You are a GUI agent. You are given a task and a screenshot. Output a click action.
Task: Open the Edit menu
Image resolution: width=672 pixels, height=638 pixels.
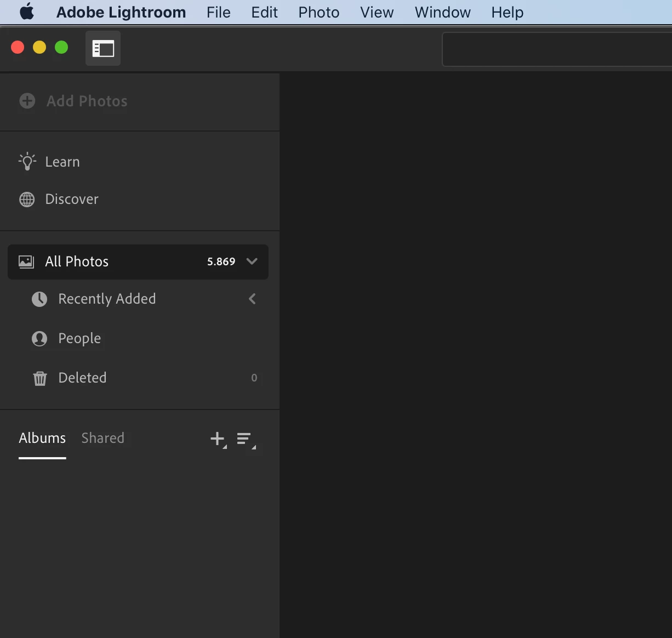(264, 12)
